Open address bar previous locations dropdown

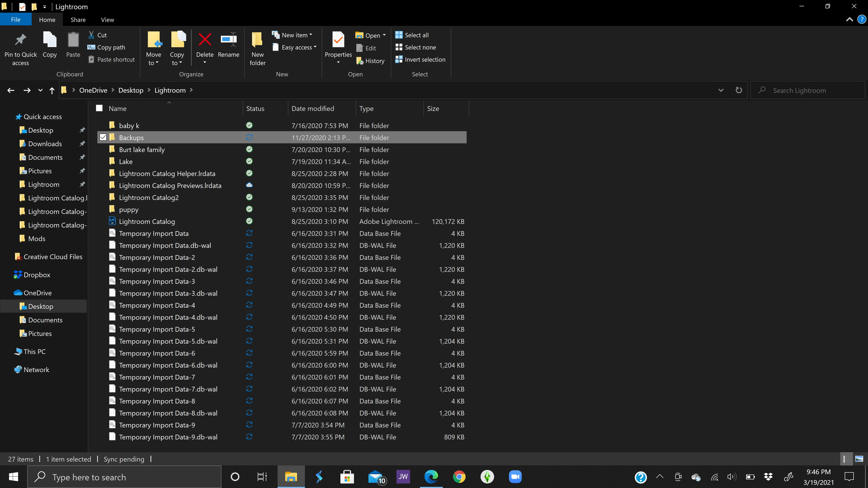point(721,90)
